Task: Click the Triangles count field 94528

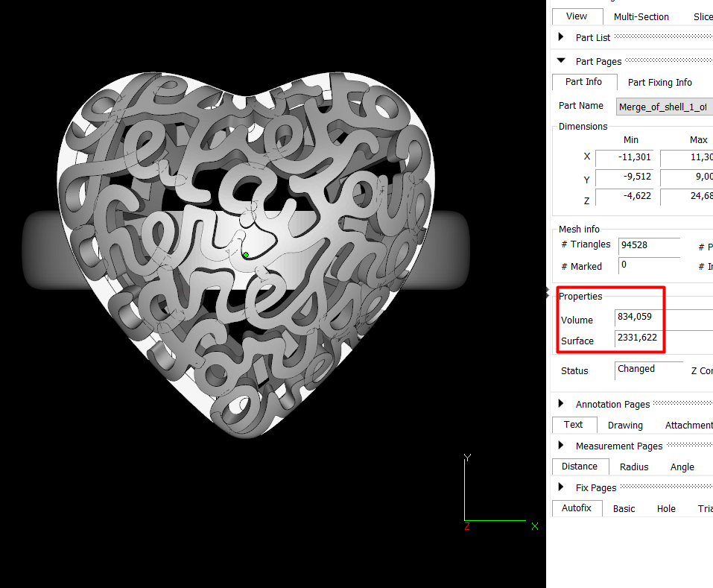Action: coord(649,246)
